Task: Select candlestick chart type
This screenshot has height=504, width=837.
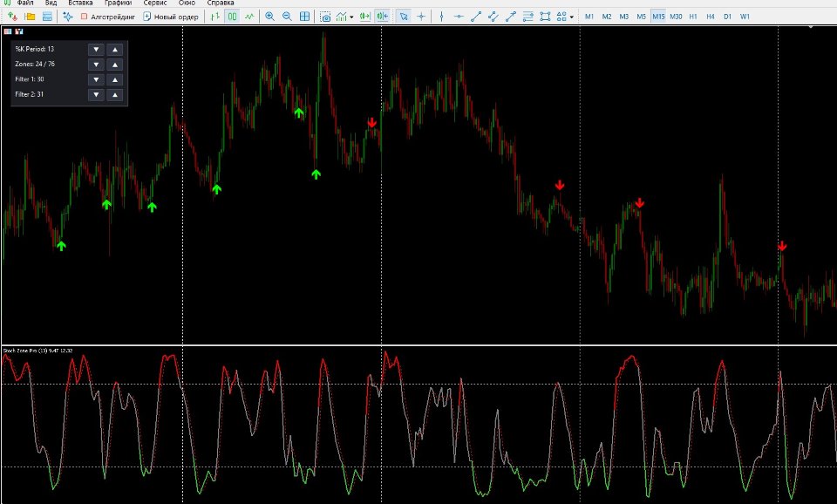Action: pos(232,17)
